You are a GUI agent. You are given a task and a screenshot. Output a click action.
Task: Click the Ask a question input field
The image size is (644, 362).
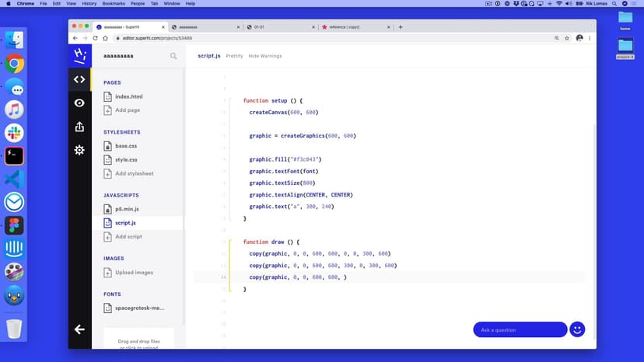(x=520, y=330)
